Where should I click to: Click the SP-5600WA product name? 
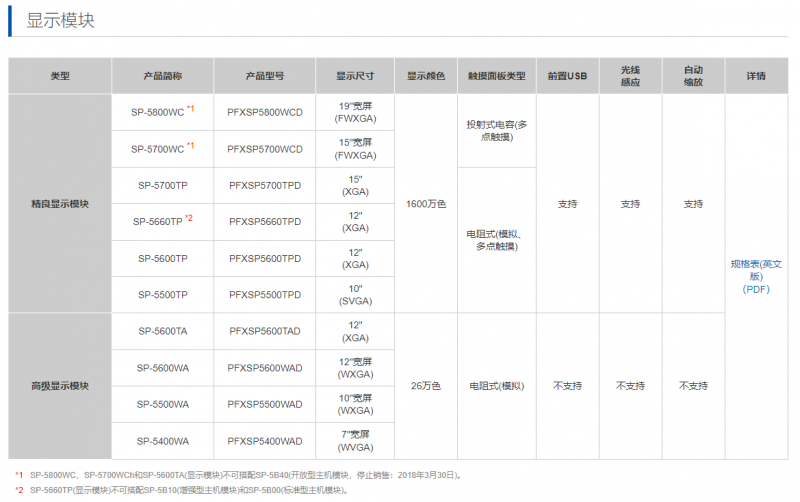pyautogui.click(x=163, y=368)
